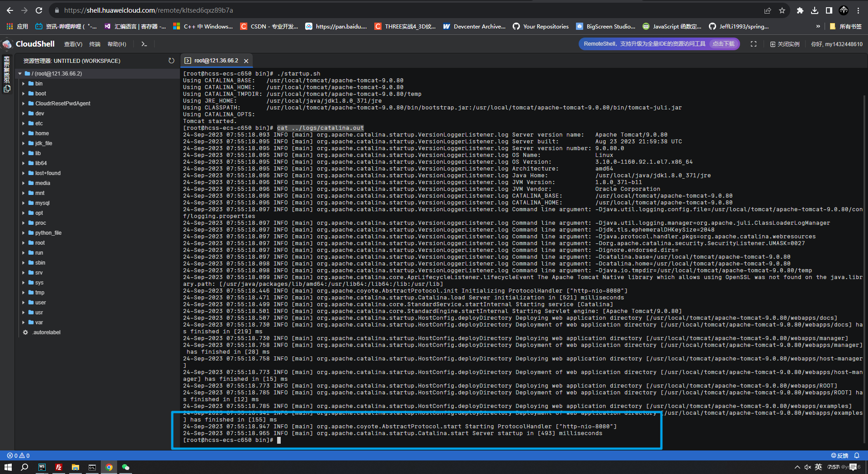This screenshot has height=474, width=868.
Task: Open a new terminal with the prompt icon
Action: tap(144, 44)
